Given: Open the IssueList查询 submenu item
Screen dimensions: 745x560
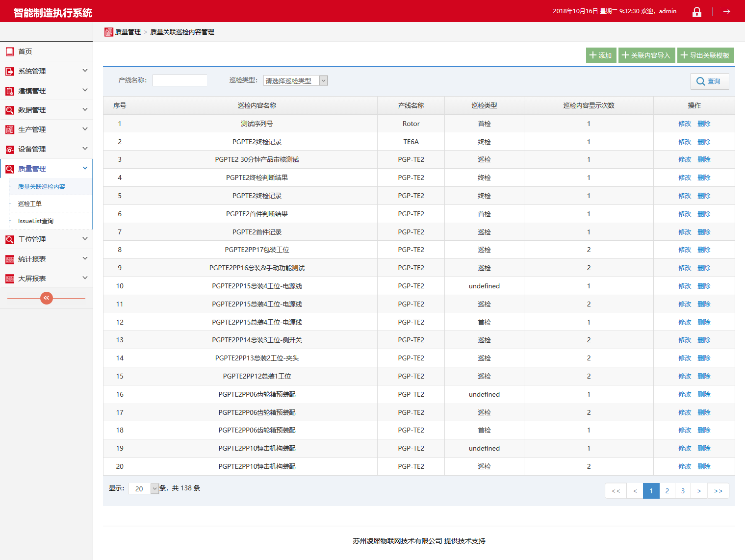Looking at the screenshot, I should pyautogui.click(x=36, y=221).
